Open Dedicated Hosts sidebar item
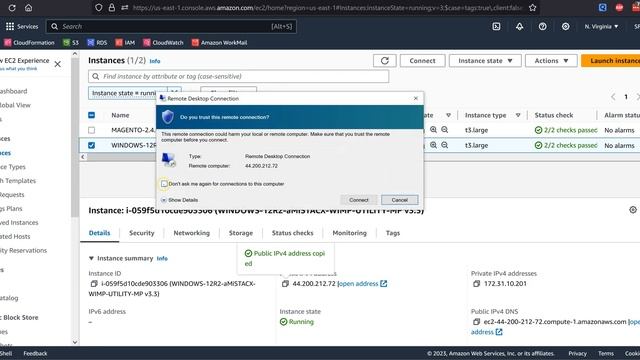Screen dimensions: 640x360 15,236
